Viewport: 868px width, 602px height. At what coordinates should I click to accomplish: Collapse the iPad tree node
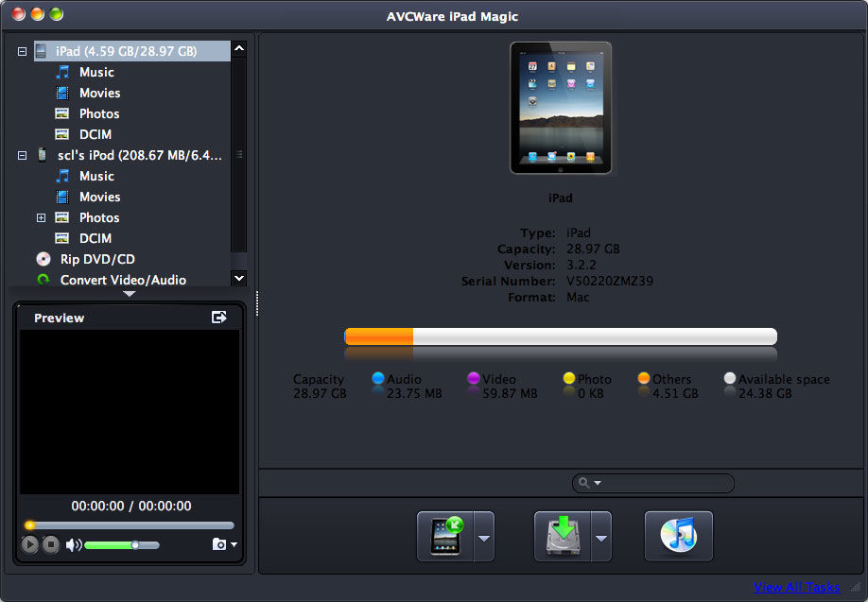[x=22, y=51]
